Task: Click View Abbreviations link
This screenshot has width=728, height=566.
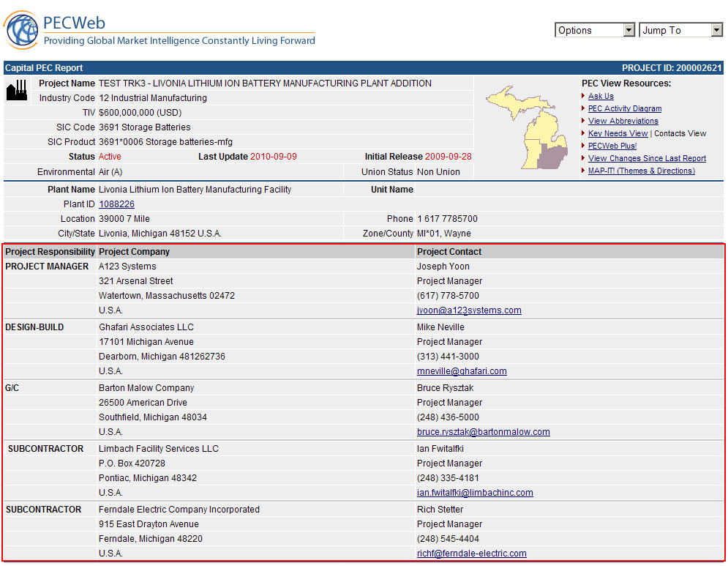Action: [x=623, y=121]
